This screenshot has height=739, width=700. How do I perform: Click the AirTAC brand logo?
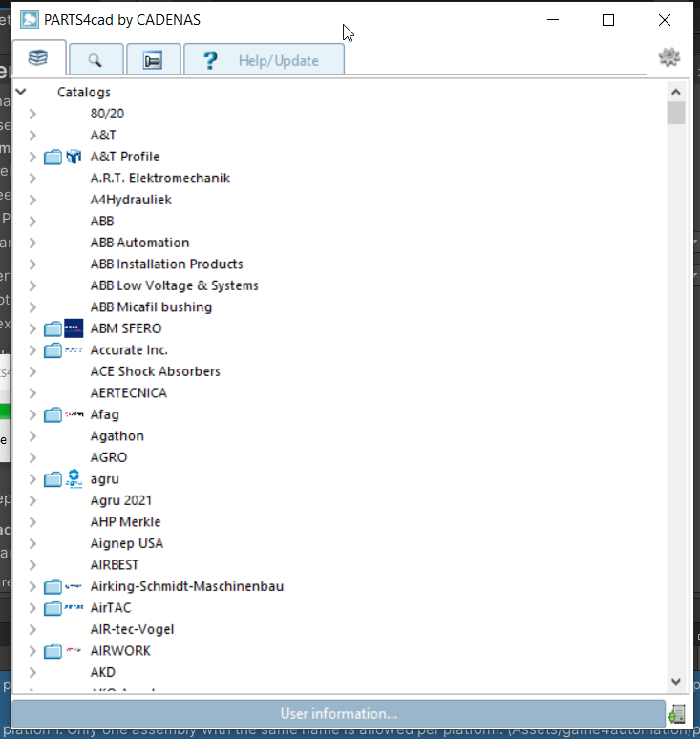point(74,607)
